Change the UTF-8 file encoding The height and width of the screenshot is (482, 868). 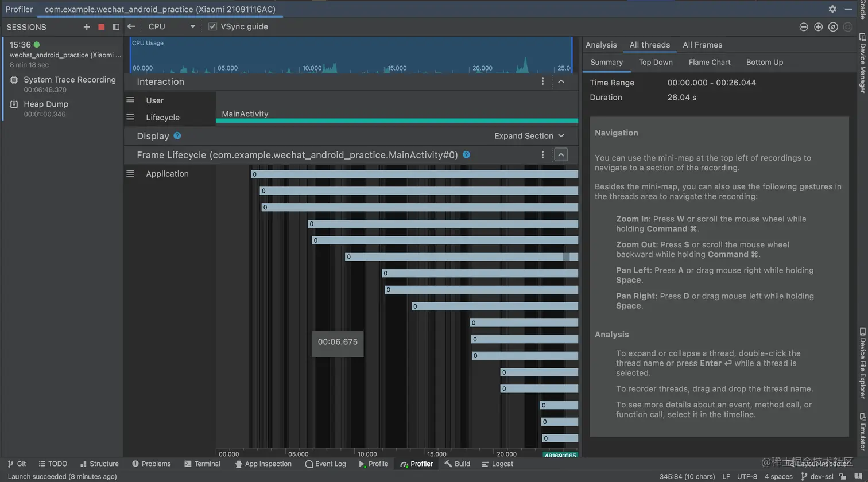pyautogui.click(x=747, y=476)
